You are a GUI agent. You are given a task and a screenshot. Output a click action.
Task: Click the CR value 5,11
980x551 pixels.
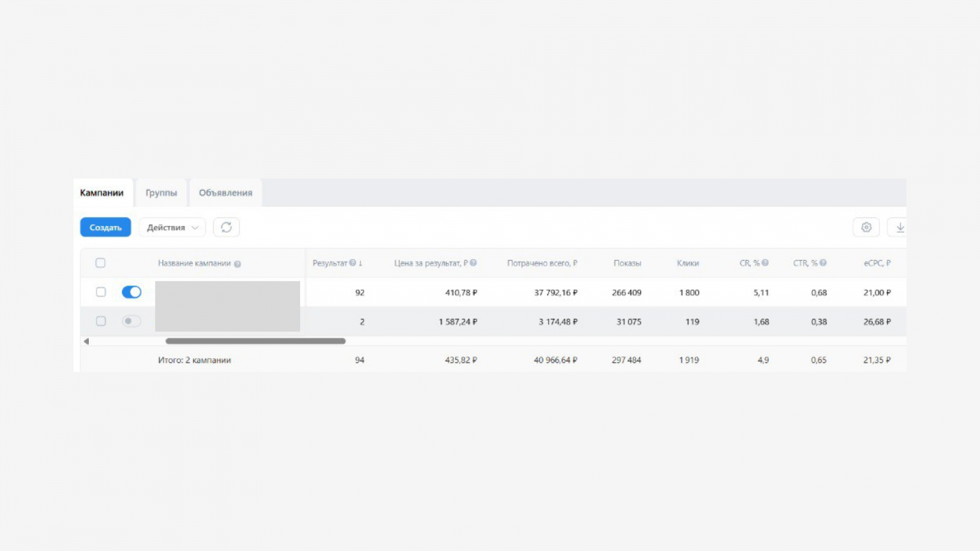tap(761, 293)
